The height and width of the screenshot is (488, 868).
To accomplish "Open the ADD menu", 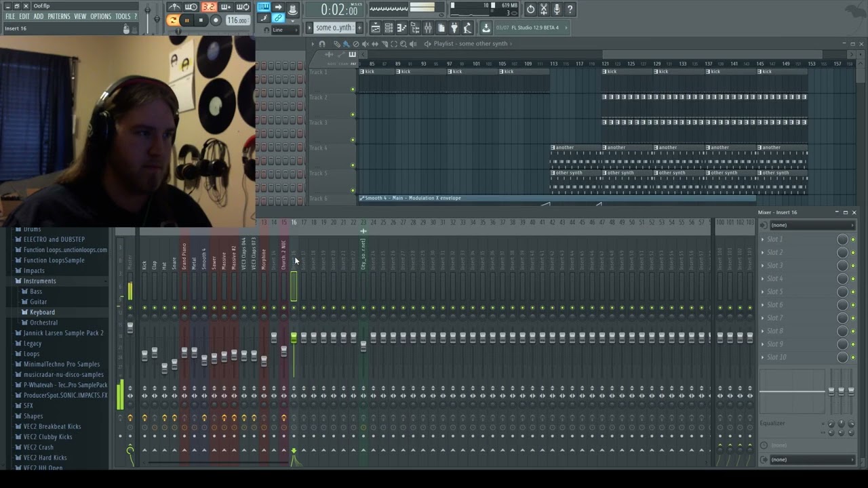I will (38, 16).
